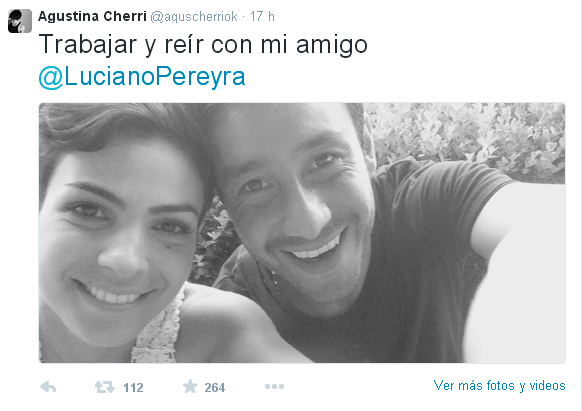
Task: Favorite the tweet with the star icon
Action: [x=190, y=386]
